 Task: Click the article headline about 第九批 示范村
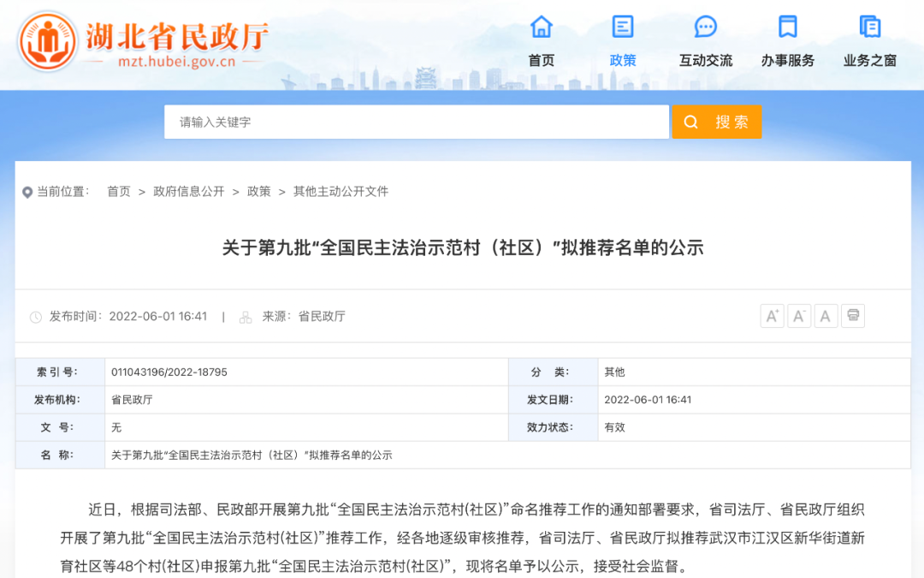pyautogui.click(x=463, y=248)
